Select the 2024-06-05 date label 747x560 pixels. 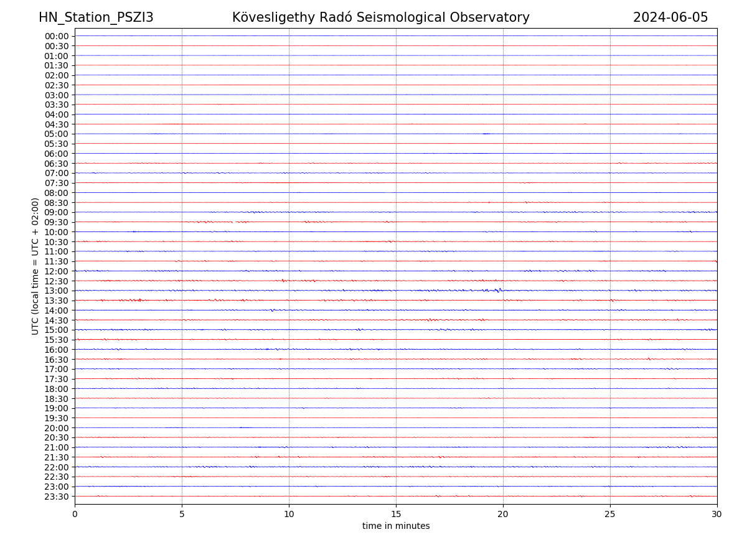coord(670,17)
